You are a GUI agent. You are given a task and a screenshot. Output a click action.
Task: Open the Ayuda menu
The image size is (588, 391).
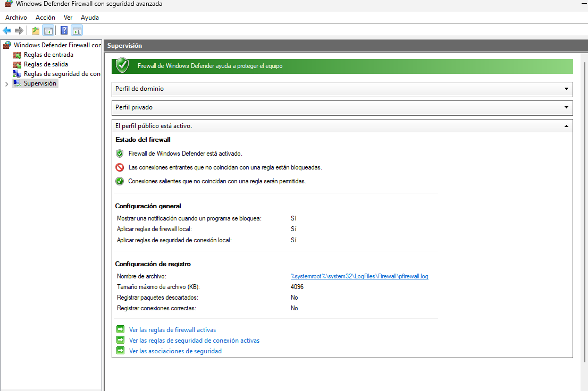click(90, 18)
